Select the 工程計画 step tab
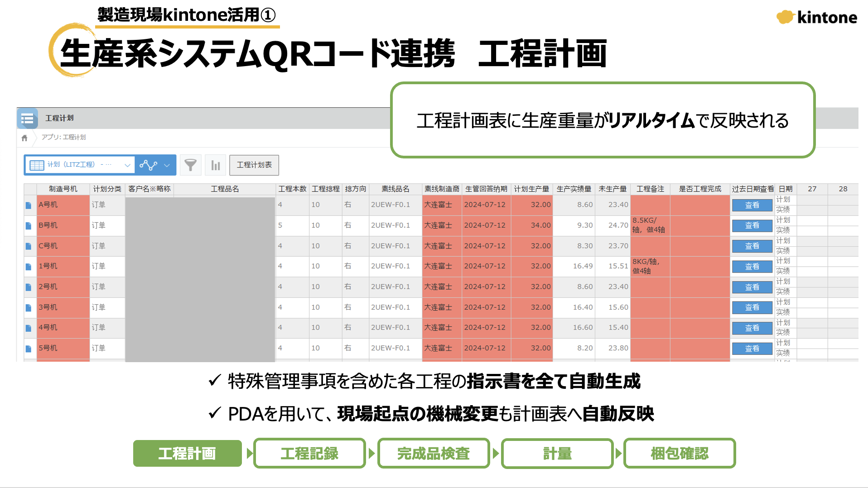This screenshot has height=488, width=868. click(x=188, y=453)
